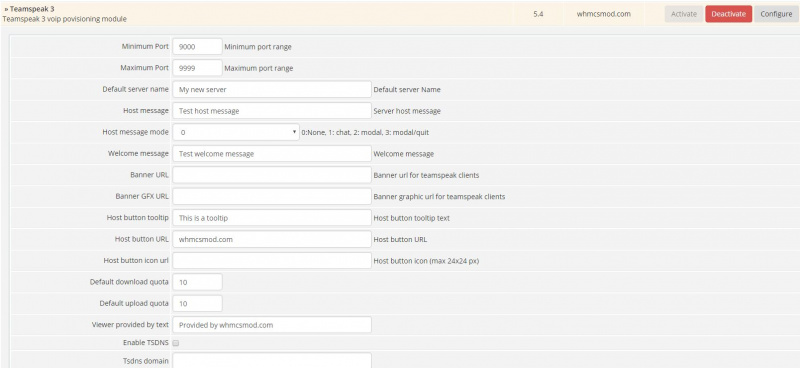Click the version number 5.4
The height and width of the screenshot is (368, 800).
pyautogui.click(x=538, y=14)
